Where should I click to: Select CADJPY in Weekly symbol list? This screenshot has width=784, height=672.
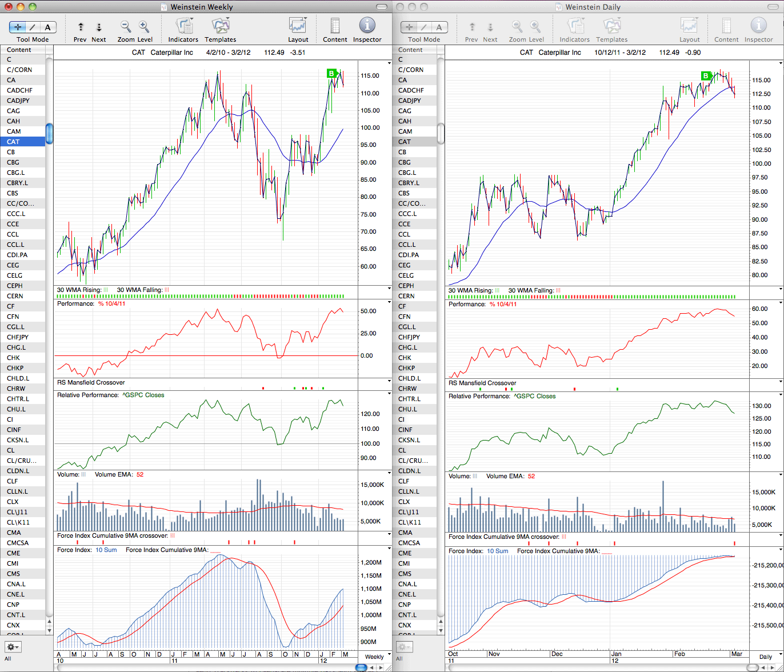tap(23, 101)
